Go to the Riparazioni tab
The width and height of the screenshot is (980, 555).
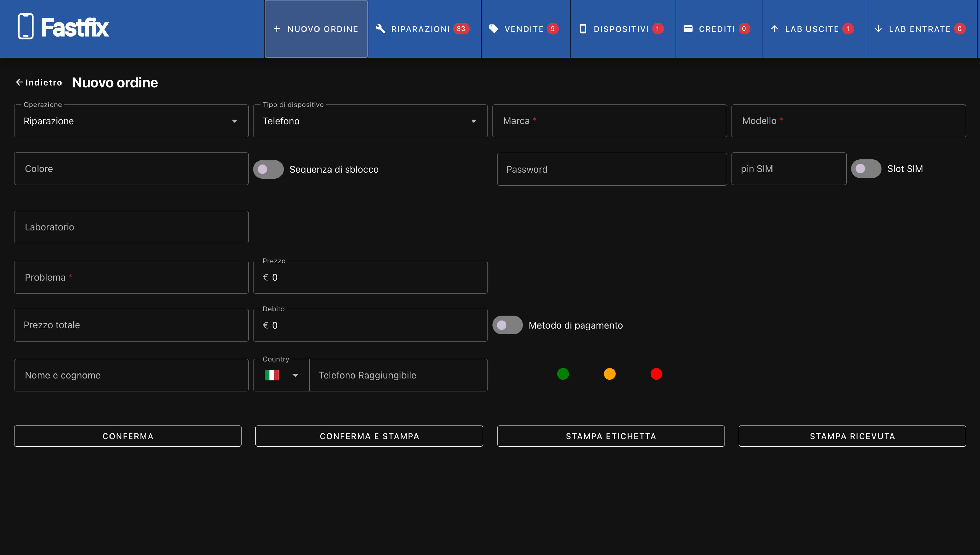(424, 29)
